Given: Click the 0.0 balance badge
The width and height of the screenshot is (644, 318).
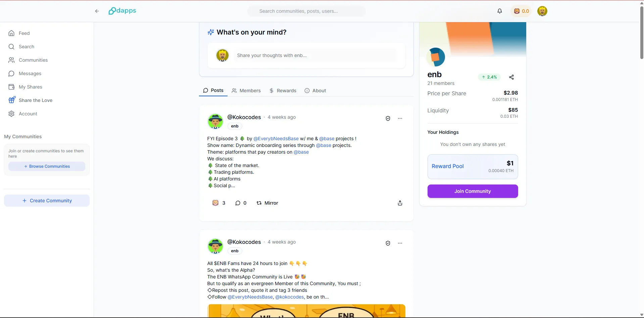Looking at the screenshot, I should (x=521, y=11).
